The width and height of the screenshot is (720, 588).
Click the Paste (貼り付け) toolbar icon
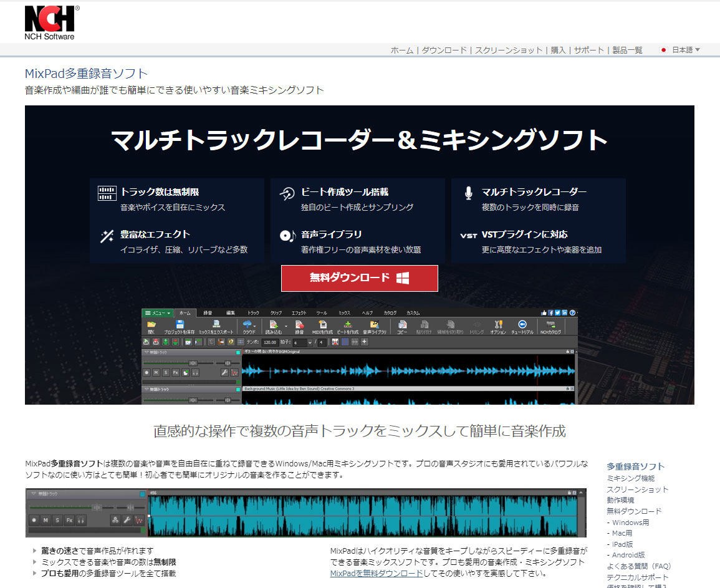[x=425, y=324]
